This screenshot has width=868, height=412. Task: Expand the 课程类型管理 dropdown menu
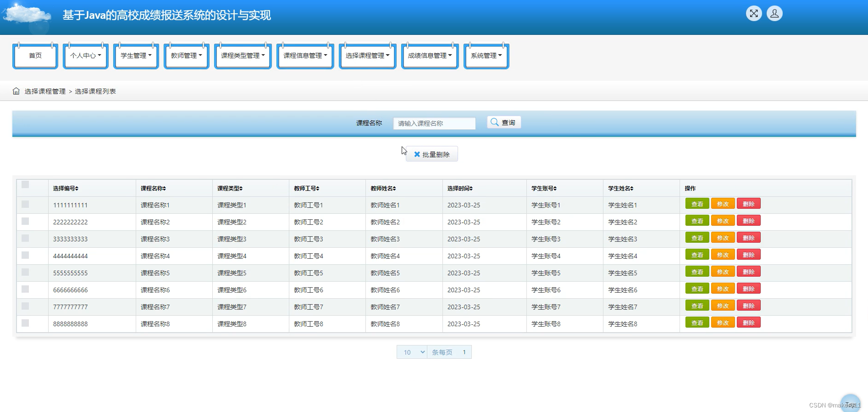[243, 56]
